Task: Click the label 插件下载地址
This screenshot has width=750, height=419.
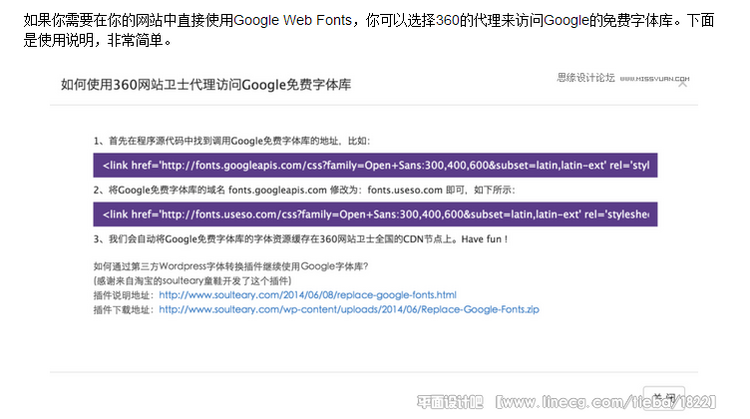Action: coord(123,309)
